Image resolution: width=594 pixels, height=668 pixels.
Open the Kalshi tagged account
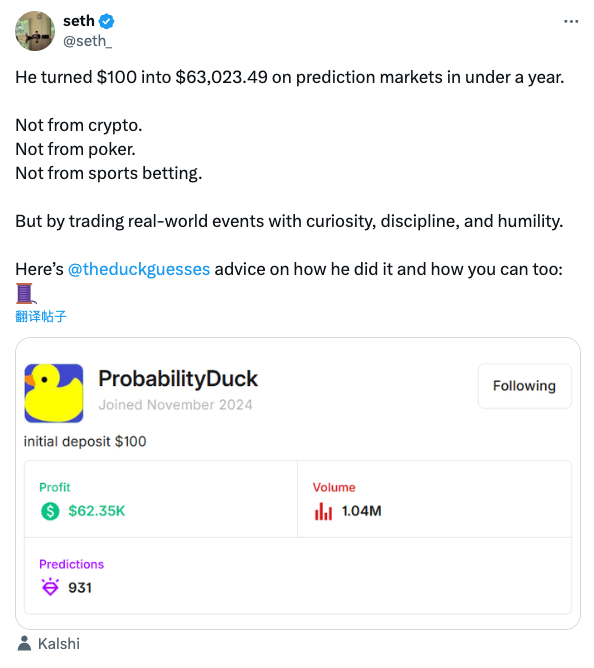59,644
